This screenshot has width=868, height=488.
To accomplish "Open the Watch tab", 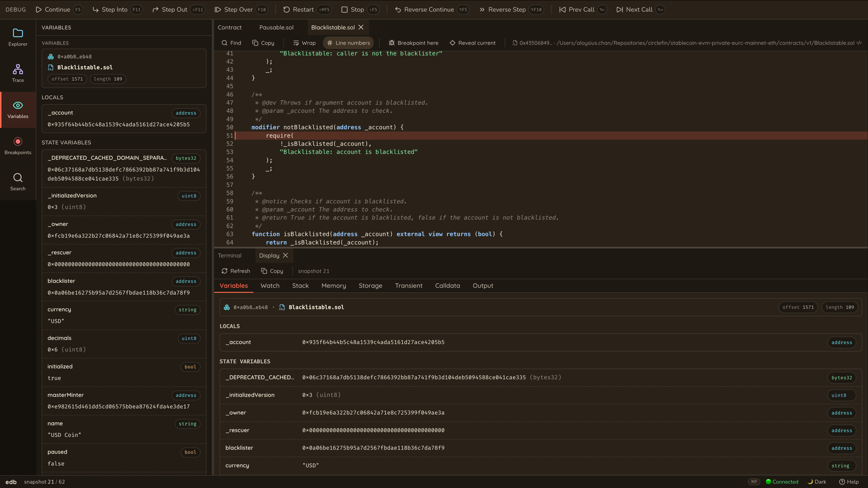I will (x=270, y=286).
